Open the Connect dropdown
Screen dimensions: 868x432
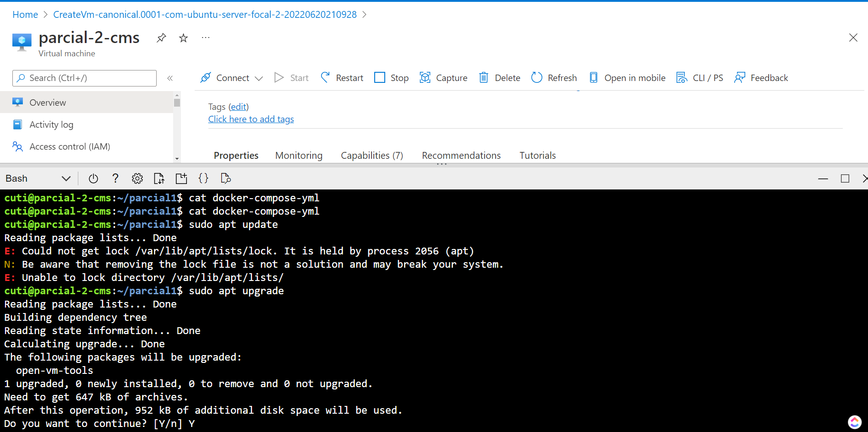pyautogui.click(x=231, y=78)
